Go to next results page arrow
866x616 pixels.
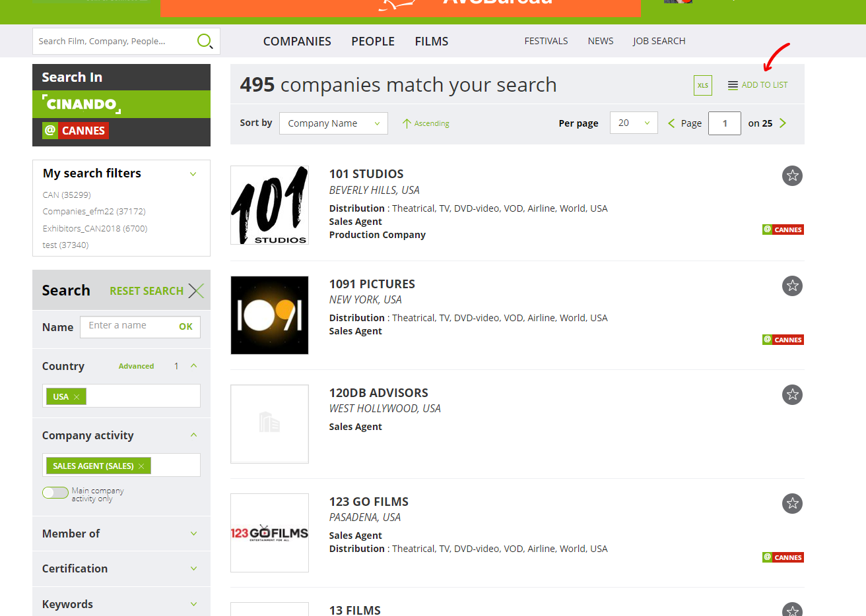(783, 123)
